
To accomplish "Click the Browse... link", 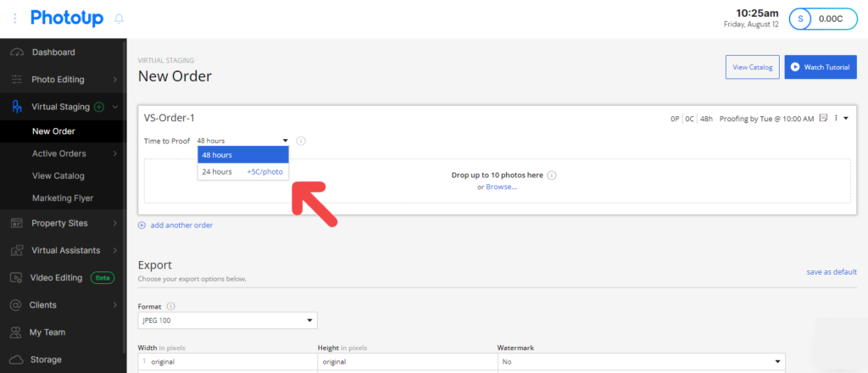I will click(502, 187).
